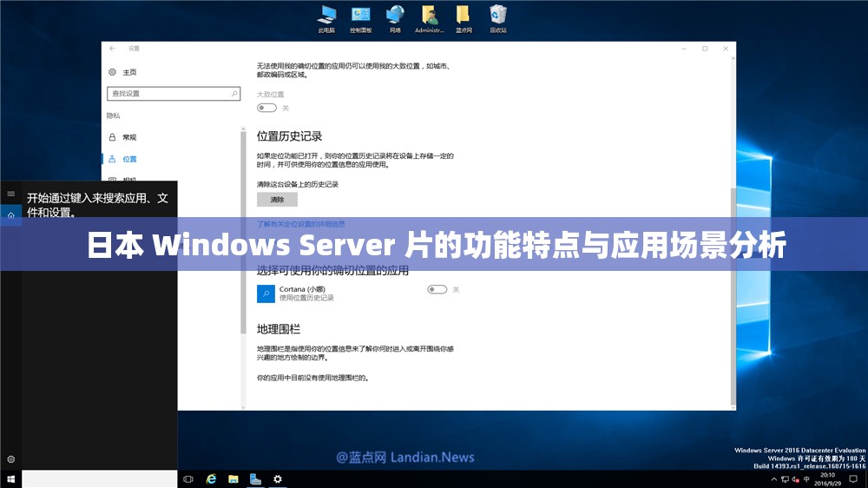
Task: Click the 查找设置 search field
Action: coord(174,94)
